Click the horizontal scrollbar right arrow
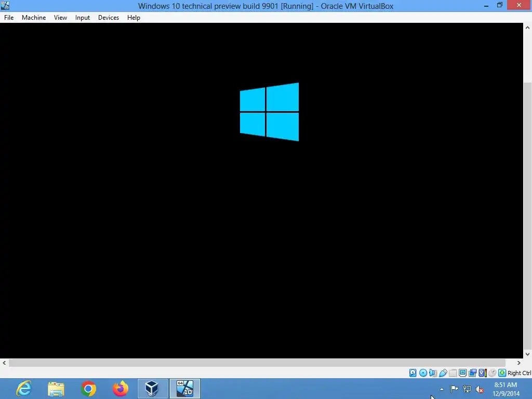This screenshot has height=399, width=532. coord(519,363)
